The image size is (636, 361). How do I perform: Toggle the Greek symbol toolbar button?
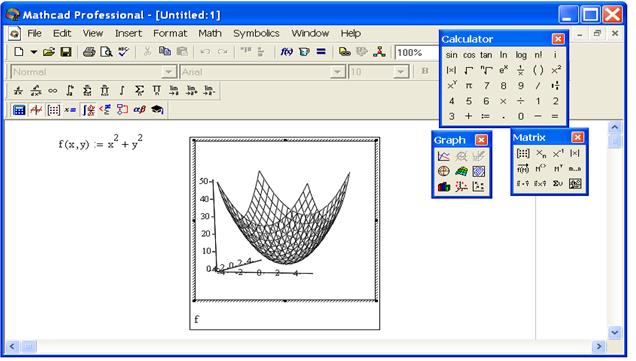[140, 110]
